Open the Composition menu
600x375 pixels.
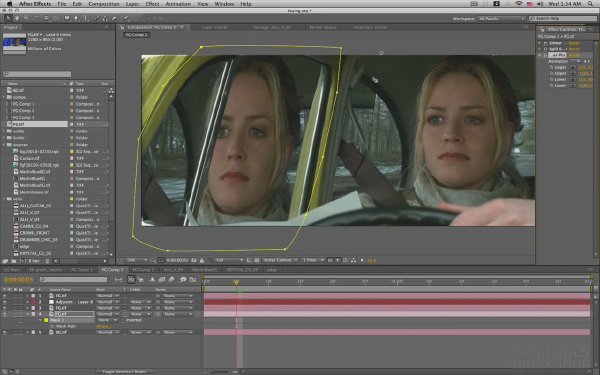(104, 4)
